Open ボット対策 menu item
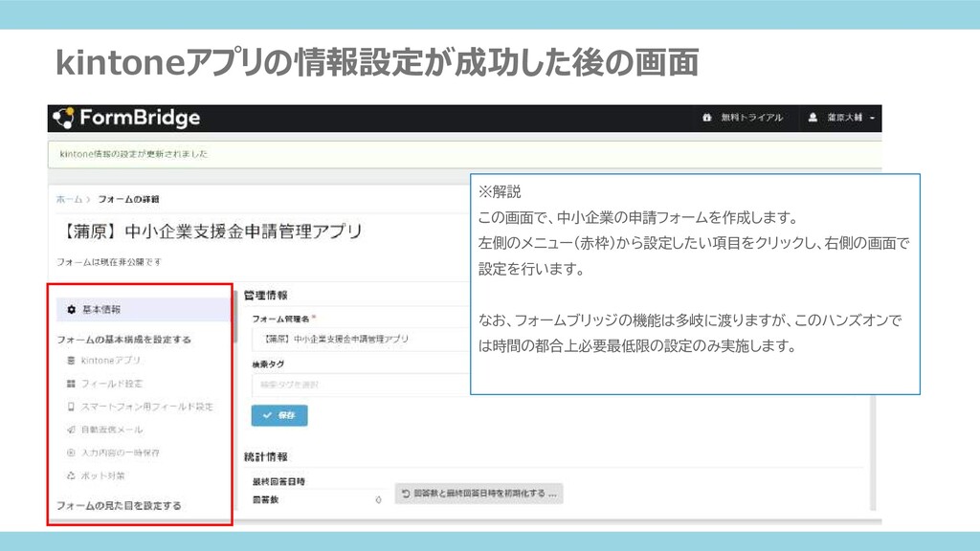This screenshot has width=980, height=551. [103, 476]
